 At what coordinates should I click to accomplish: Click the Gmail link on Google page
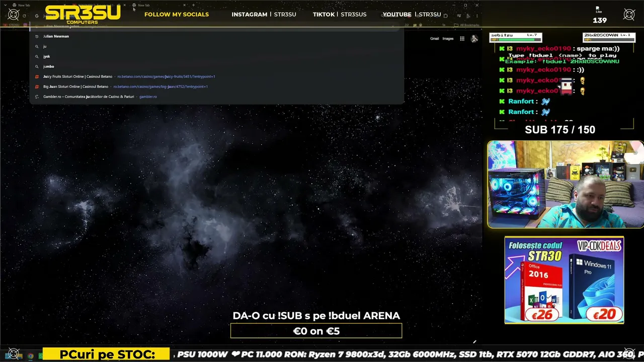click(434, 39)
